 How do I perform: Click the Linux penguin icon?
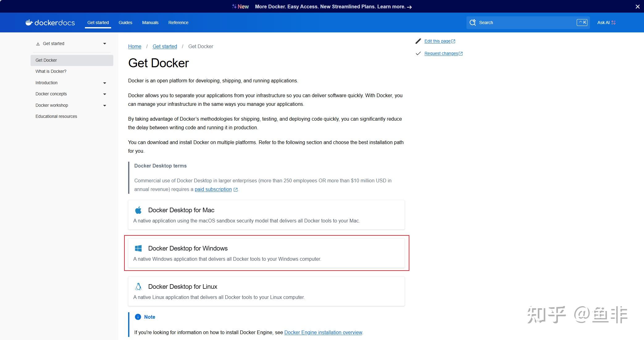tap(138, 287)
